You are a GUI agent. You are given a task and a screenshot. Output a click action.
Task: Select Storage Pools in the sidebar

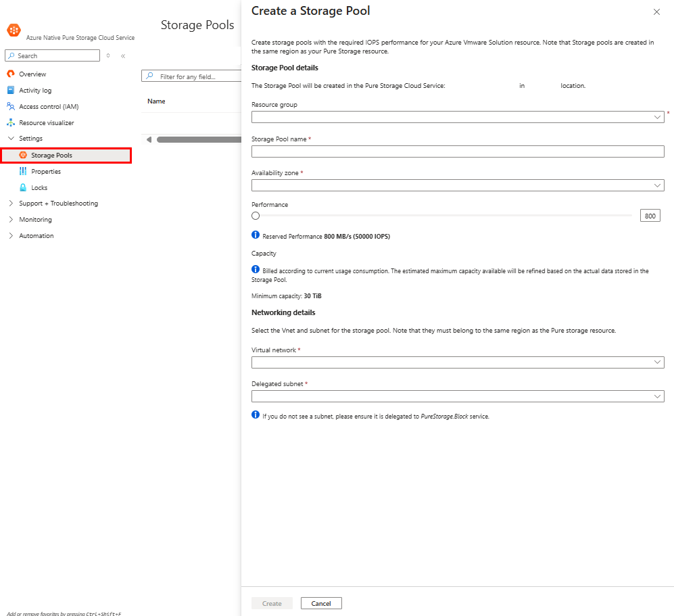[x=51, y=155]
